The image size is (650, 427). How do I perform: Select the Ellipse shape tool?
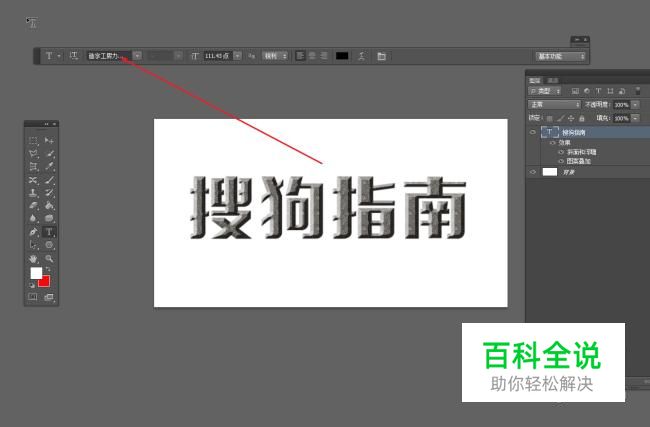49,245
